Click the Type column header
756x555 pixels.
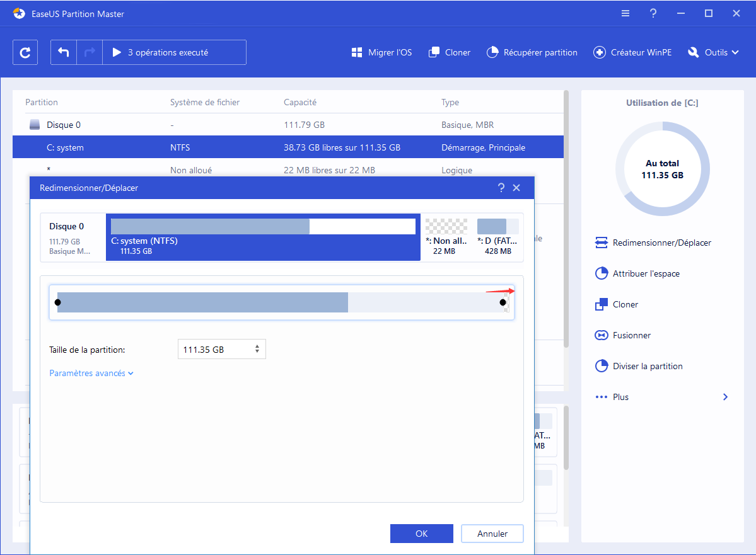click(450, 102)
